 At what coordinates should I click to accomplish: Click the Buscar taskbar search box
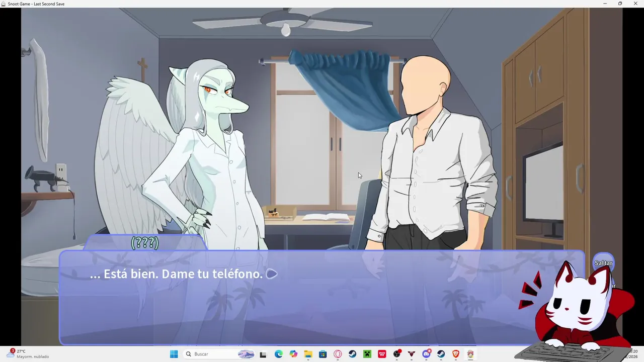coord(219,354)
